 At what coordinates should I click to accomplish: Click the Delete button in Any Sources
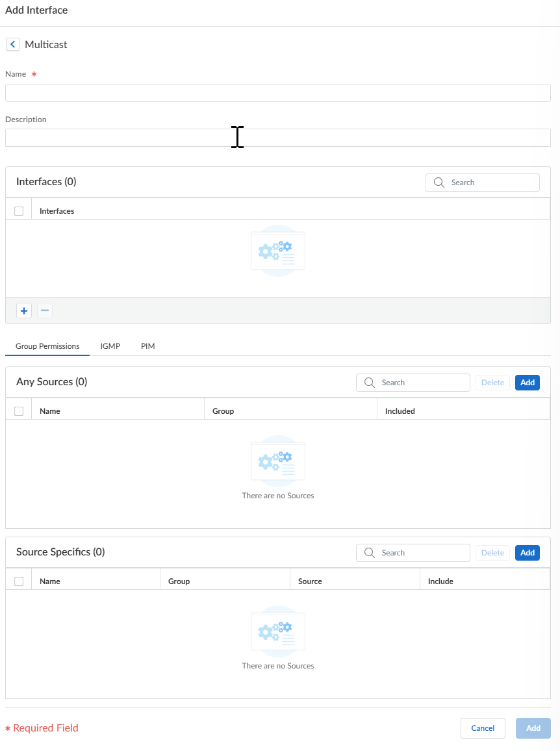coord(492,383)
